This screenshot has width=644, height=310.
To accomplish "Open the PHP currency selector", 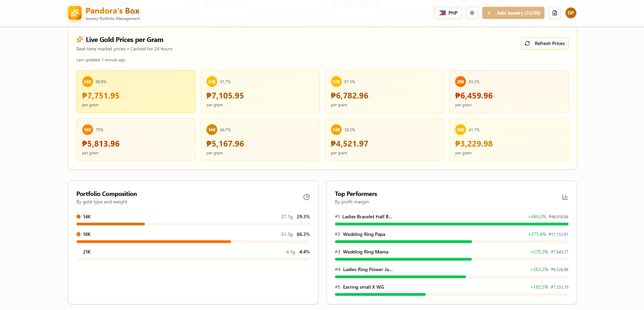I will (448, 13).
